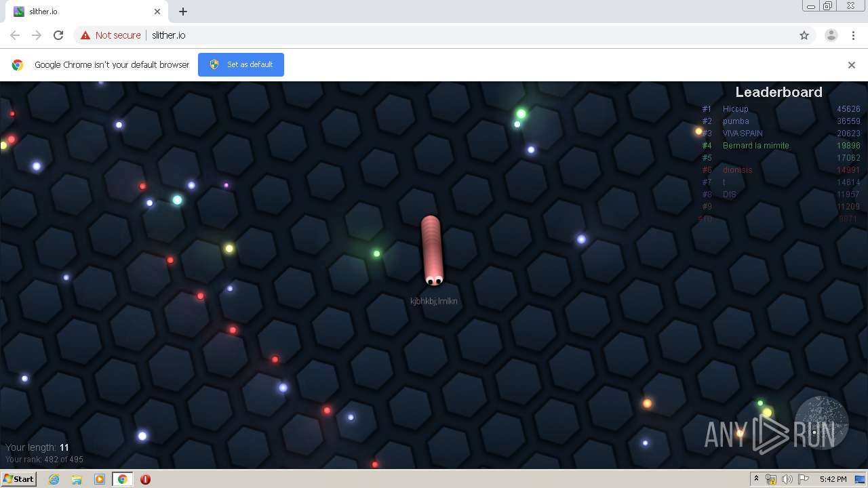Viewport: 868px width, 488px height.
Task: Launch Internet Explorer from the taskbar
Action: pos(54,479)
